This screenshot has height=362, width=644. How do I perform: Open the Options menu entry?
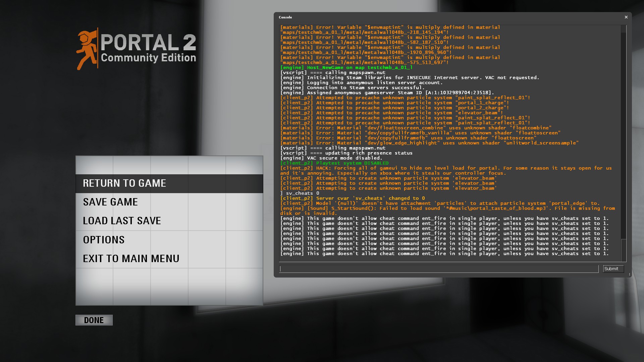pyautogui.click(x=103, y=239)
